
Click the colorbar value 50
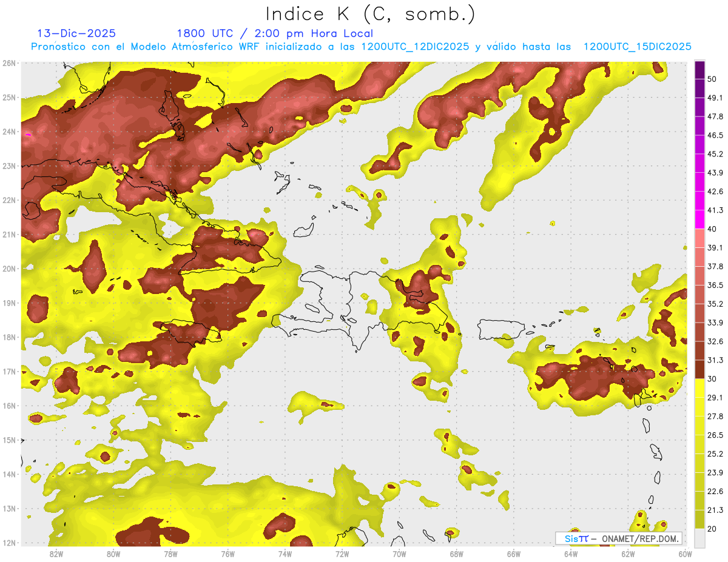pos(713,79)
